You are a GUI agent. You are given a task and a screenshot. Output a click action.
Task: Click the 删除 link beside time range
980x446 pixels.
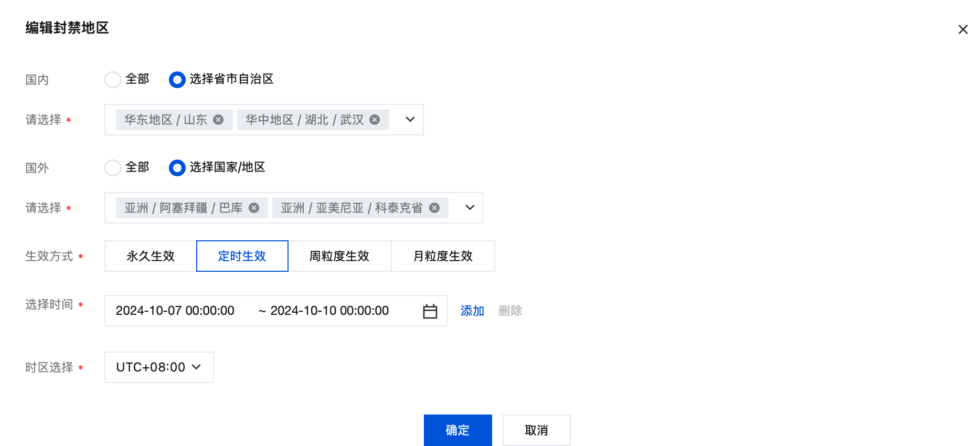pyautogui.click(x=510, y=311)
